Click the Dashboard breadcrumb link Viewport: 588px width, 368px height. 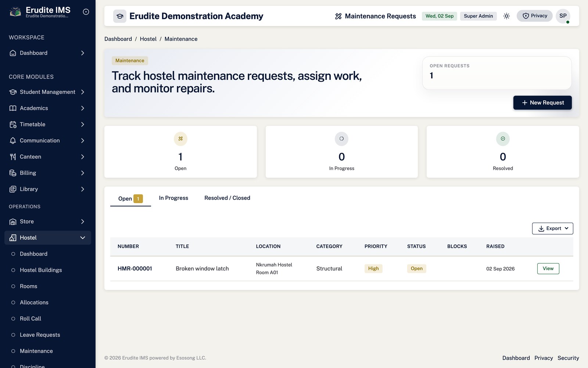click(118, 39)
